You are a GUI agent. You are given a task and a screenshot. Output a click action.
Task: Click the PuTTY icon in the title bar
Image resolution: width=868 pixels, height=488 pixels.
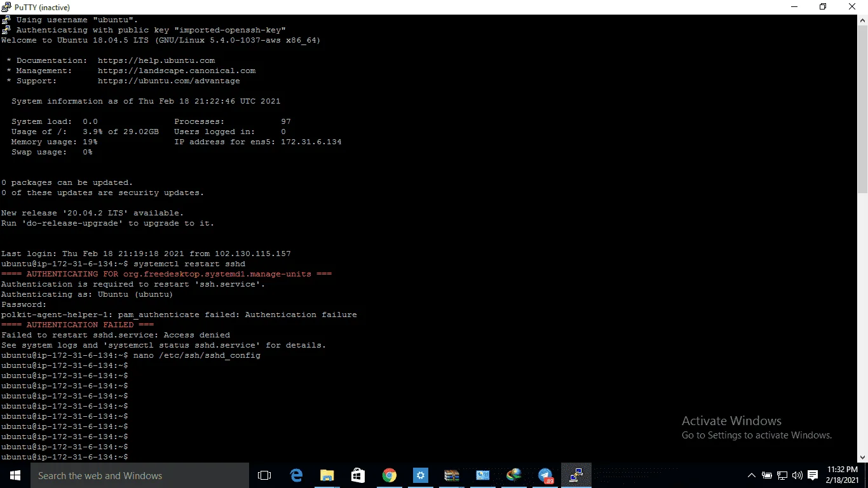point(7,7)
